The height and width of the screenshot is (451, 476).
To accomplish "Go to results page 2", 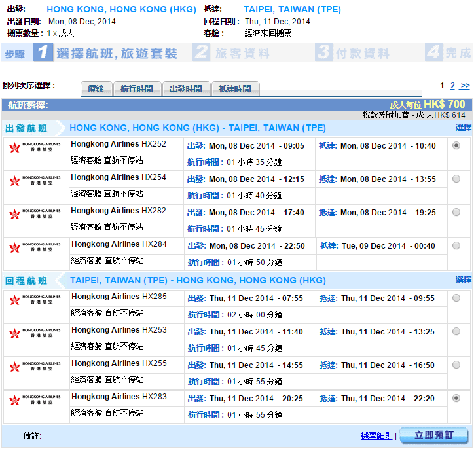I will [x=452, y=86].
